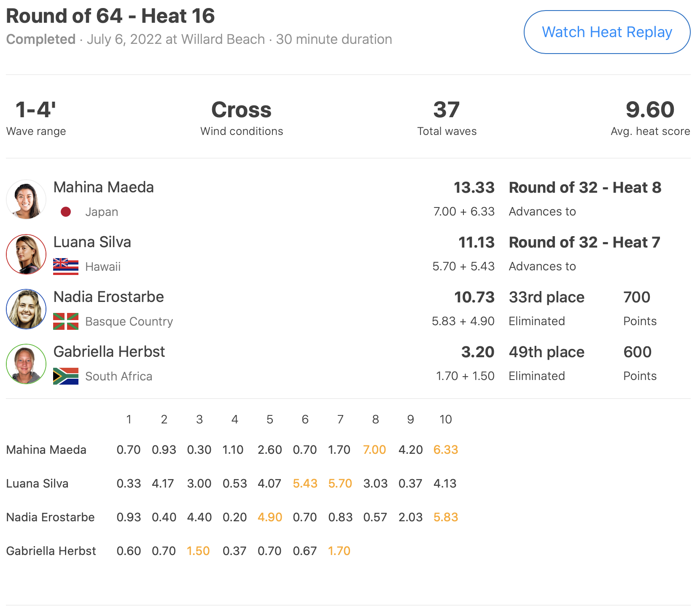The width and height of the screenshot is (700, 609).
Task: Click the Watch Heat Replay button
Action: click(607, 32)
